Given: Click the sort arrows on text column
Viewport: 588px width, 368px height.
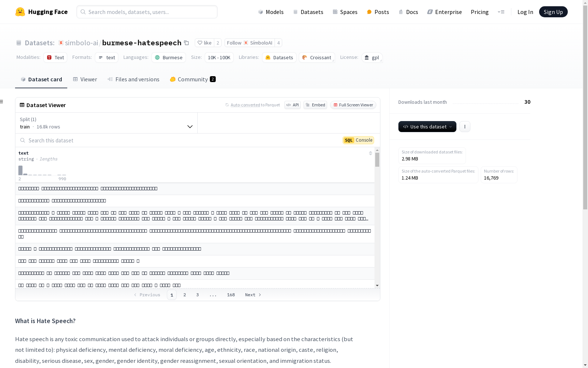Looking at the screenshot, I should [x=370, y=153].
